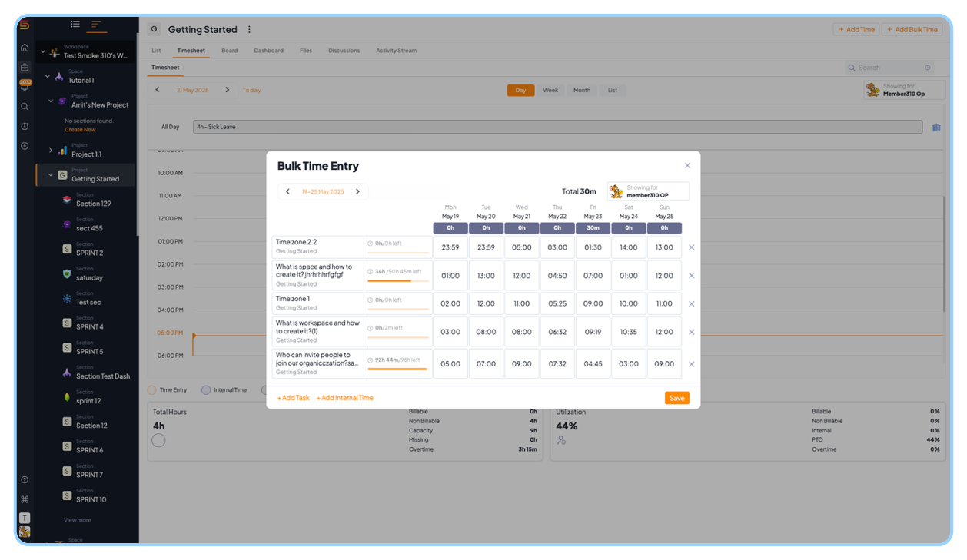Open keyboard shortcuts command icon
This screenshot has width=967, height=560.
(x=25, y=499)
